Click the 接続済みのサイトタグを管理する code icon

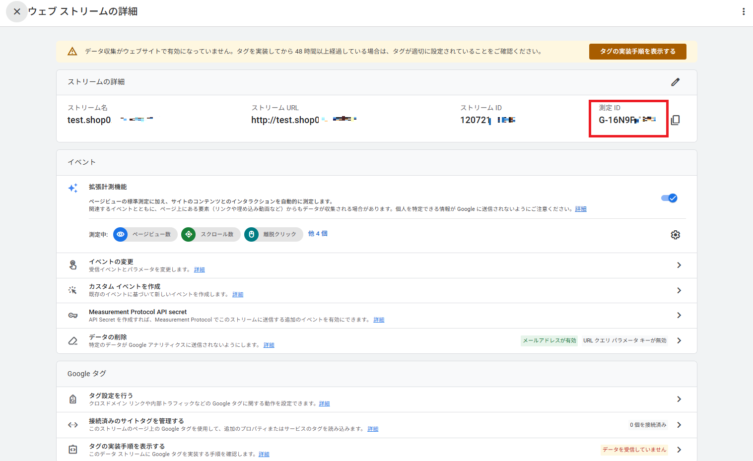[73, 425]
